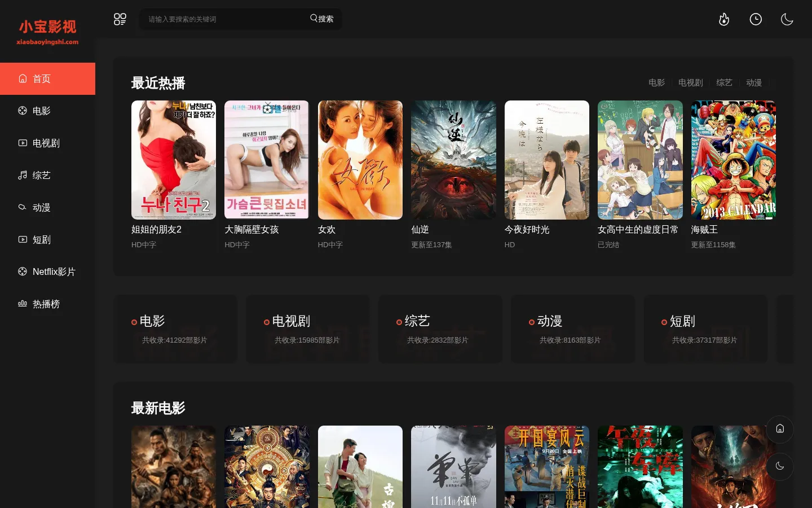Open the 海贼王 poster
The width and height of the screenshot is (812, 508).
pyautogui.click(x=734, y=160)
